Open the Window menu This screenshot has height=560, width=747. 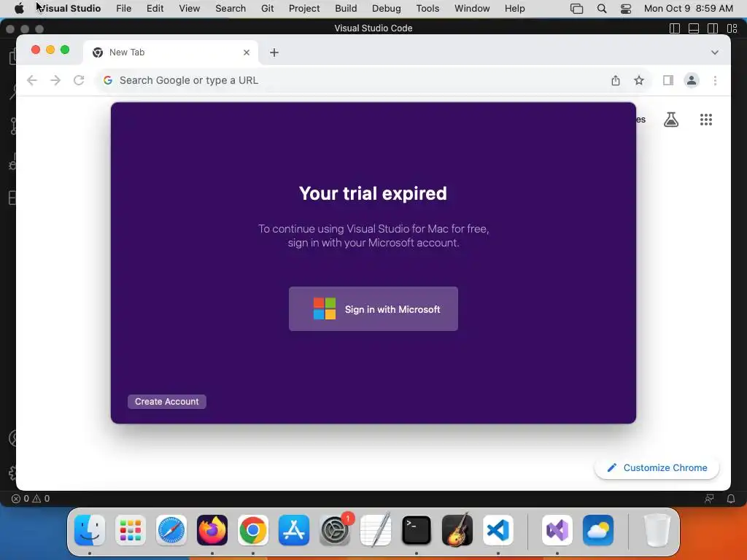coord(472,9)
